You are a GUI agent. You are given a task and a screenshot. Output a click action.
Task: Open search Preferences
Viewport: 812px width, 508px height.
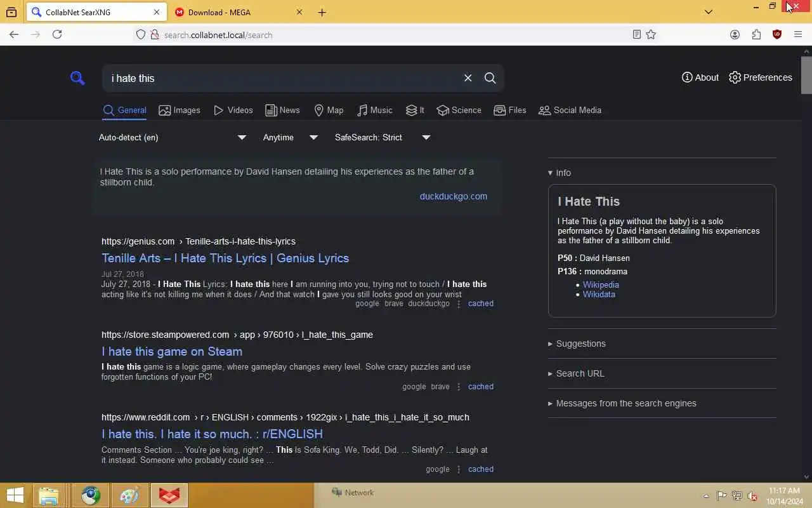tap(761, 77)
